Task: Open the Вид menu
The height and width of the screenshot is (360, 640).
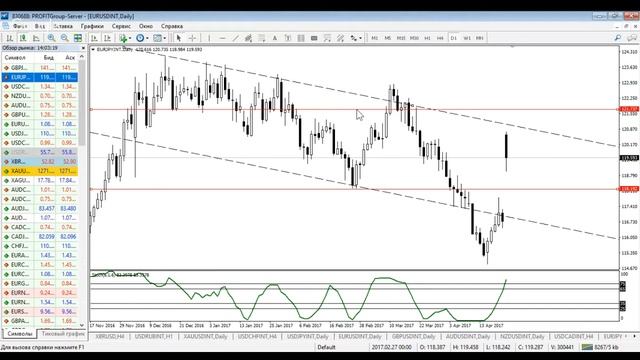Action: click(40, 26)
